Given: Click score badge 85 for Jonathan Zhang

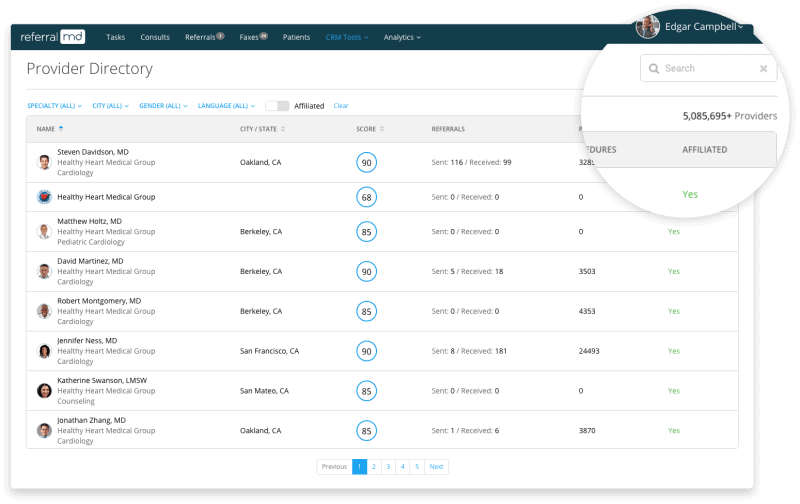Looking at the screenshot, I should click(x=366, y=431).
